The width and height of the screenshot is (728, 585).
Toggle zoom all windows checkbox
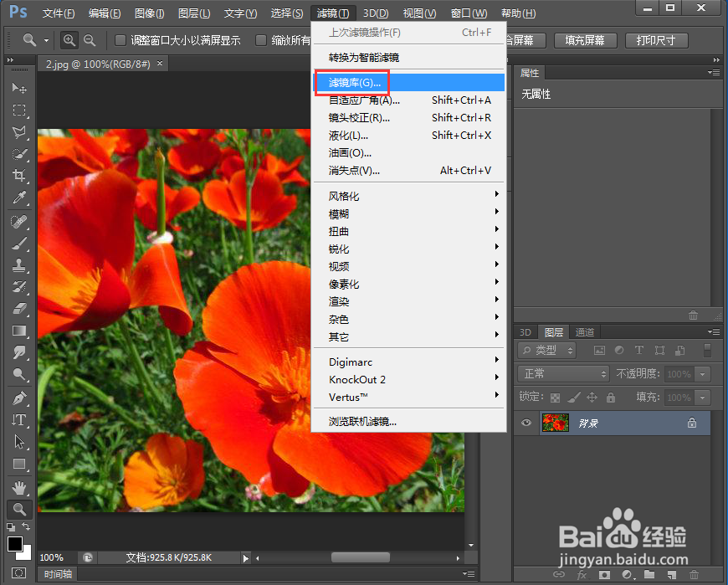click(261, 40)
